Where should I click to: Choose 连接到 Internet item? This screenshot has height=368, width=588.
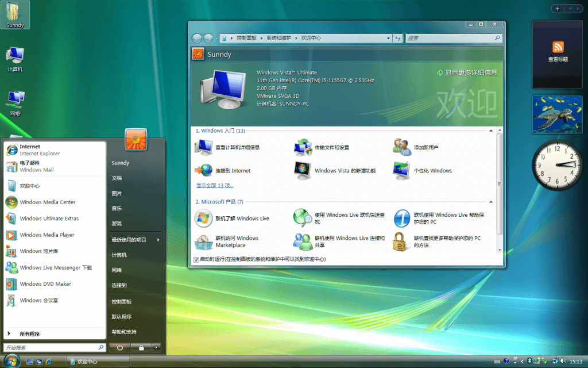tap(223, 170)
